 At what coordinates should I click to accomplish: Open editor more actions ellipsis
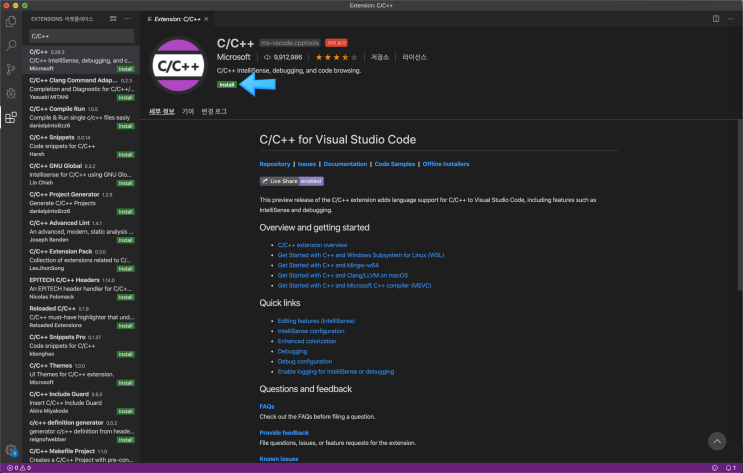point(731,19)
